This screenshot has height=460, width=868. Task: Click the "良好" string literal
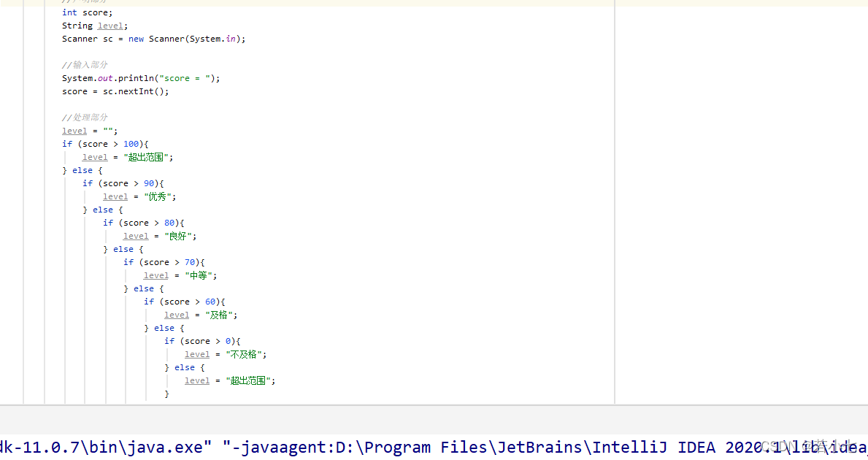coord(178,236)
